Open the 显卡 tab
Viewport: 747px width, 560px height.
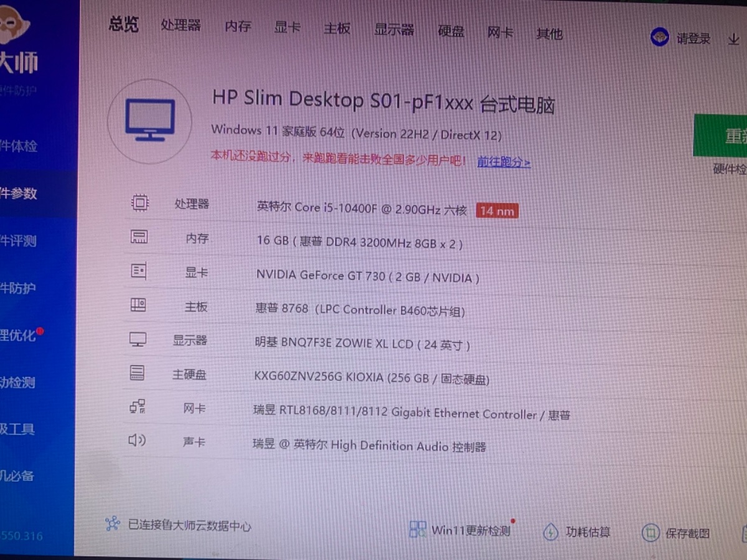tap(288, 27)
